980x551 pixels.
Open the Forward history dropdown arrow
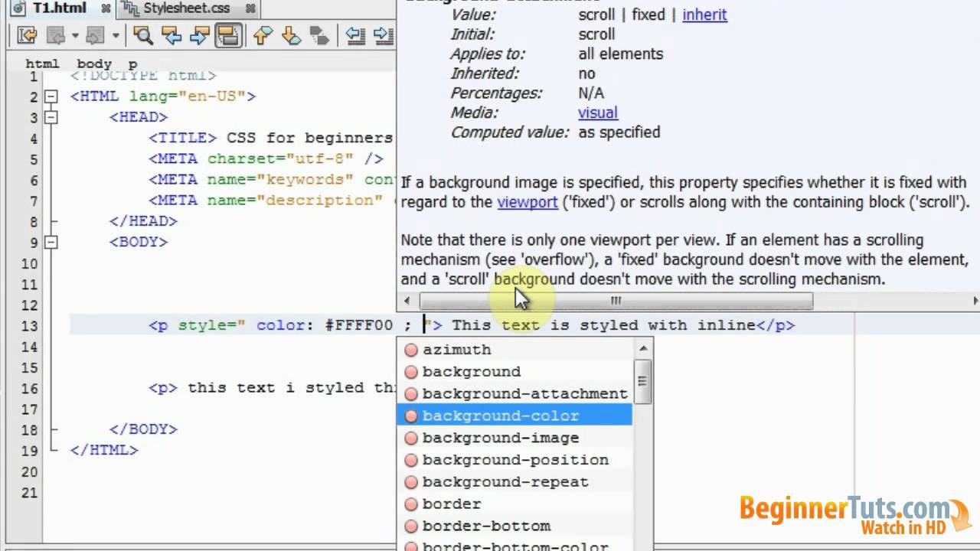click(116, 35)
